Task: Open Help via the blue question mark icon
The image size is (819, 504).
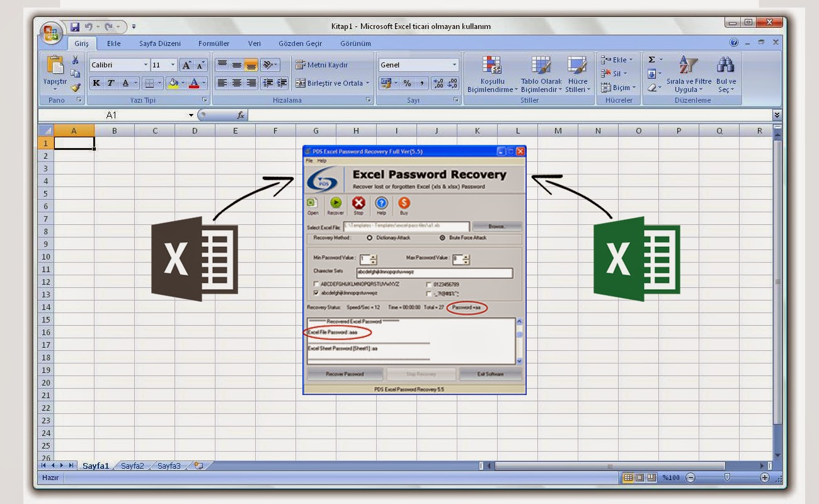Action: pyautogui.click(x=382, y=203)
